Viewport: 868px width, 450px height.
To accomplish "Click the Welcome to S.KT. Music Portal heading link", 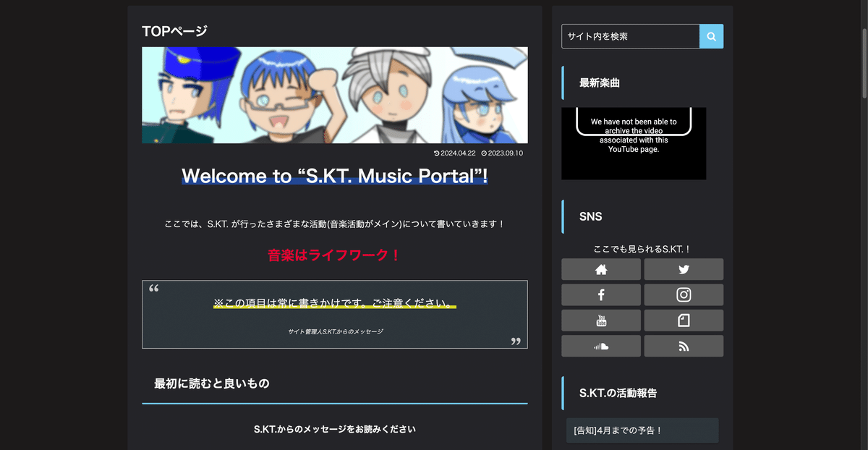I will (x=333, y=176).
